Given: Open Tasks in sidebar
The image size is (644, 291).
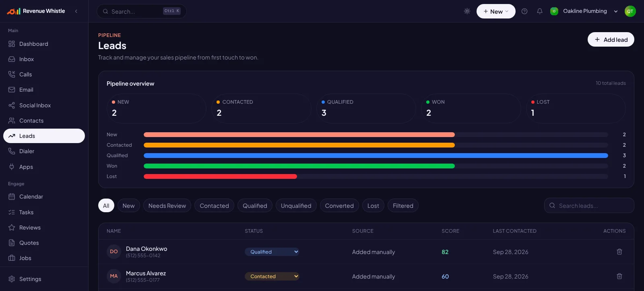Looking at the screenshot, I should tap(44, 212).
